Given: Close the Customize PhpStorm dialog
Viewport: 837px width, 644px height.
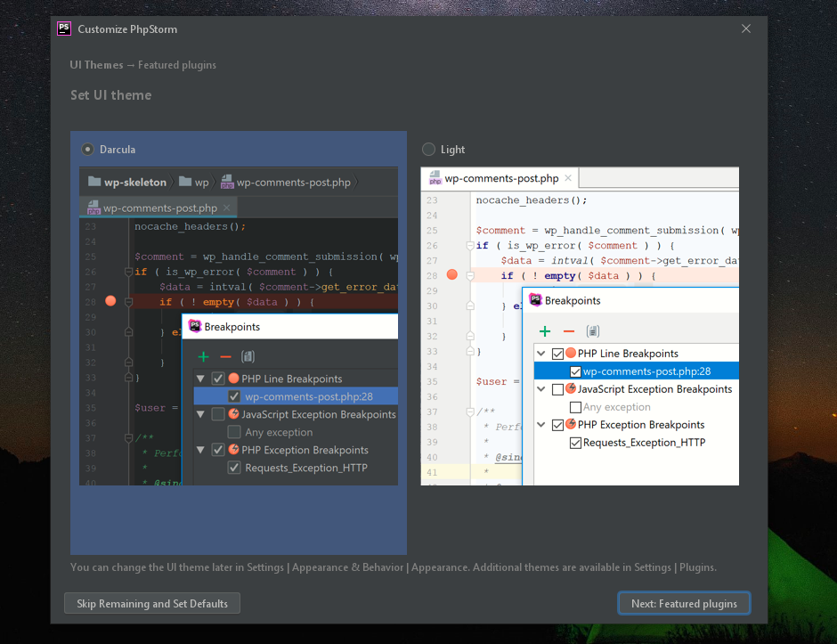Looking at the screenshot, I should pos(745,29).
